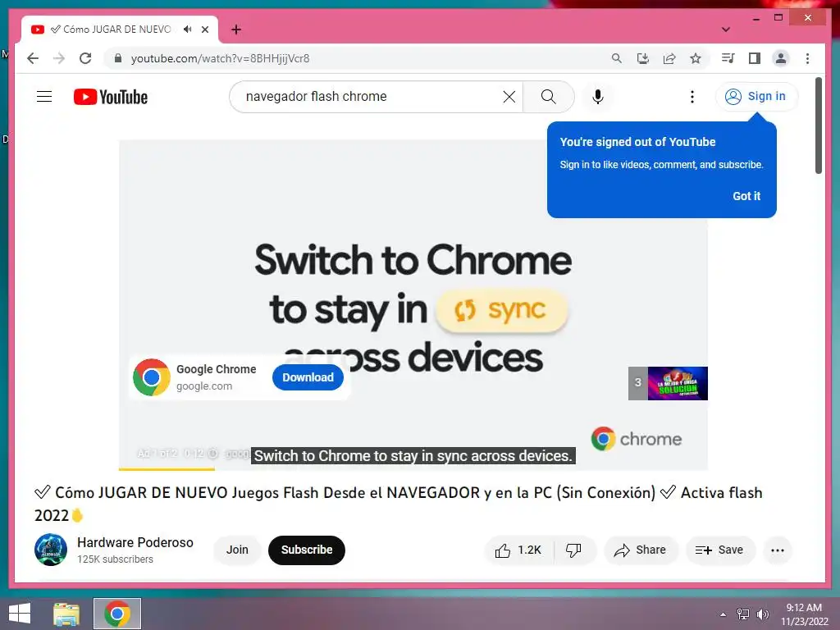This screenshot has height=630, width=840.
Task: Open more actions ellipsis below the video
Action: [x=778, y=550]
